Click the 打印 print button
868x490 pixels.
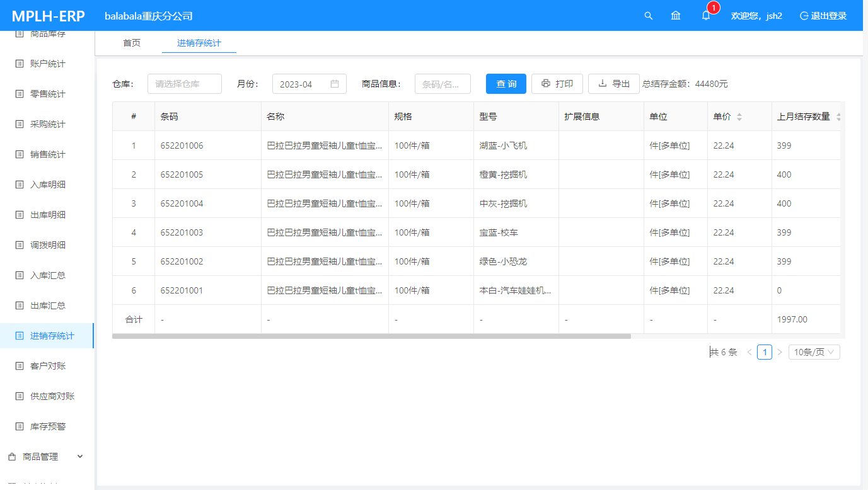[557, 84]
